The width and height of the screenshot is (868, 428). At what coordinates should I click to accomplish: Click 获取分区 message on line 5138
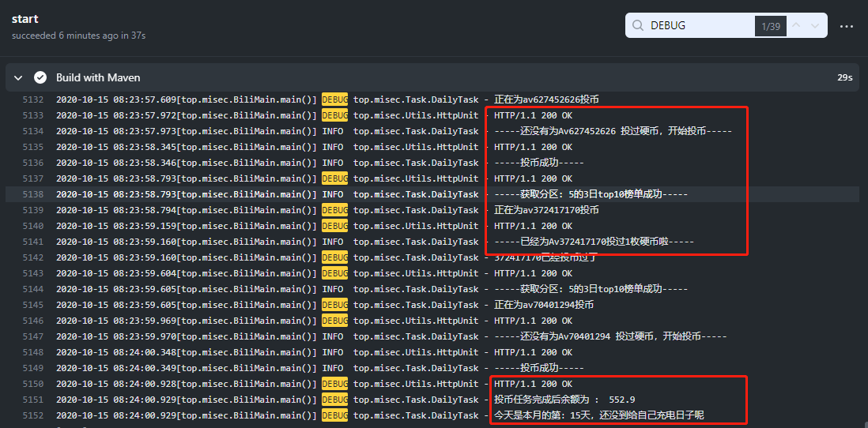click(x=591, y=194)
